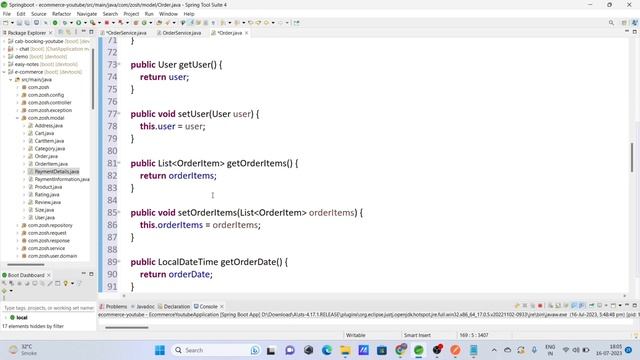Click the Boot Dashboard tag filter field
The height and width of the screenshot is (360, 640).
pos(49,308)
